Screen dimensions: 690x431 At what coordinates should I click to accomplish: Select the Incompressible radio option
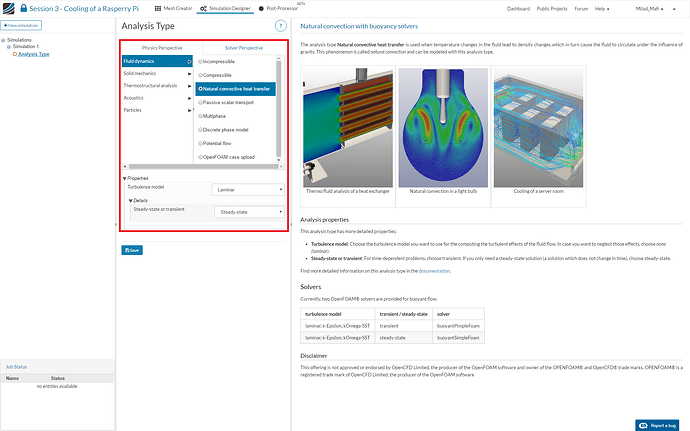point(200,62)
